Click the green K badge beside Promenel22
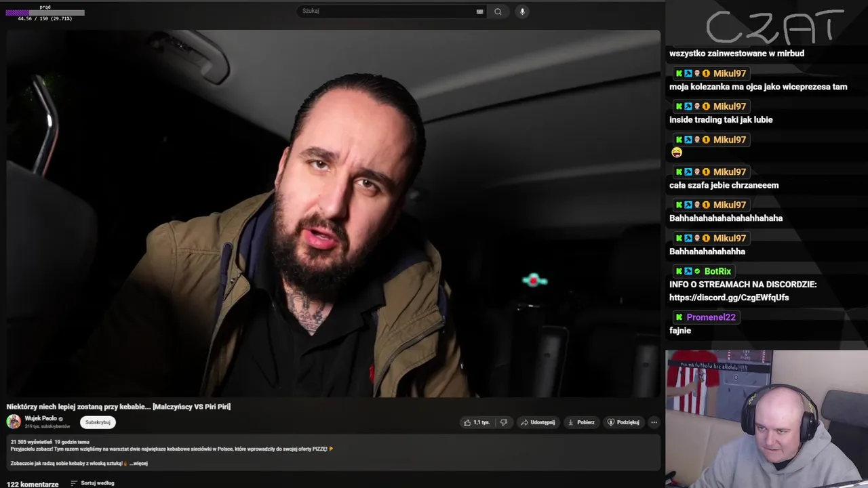This screenshot has height=488, width=868. [679, 317]
